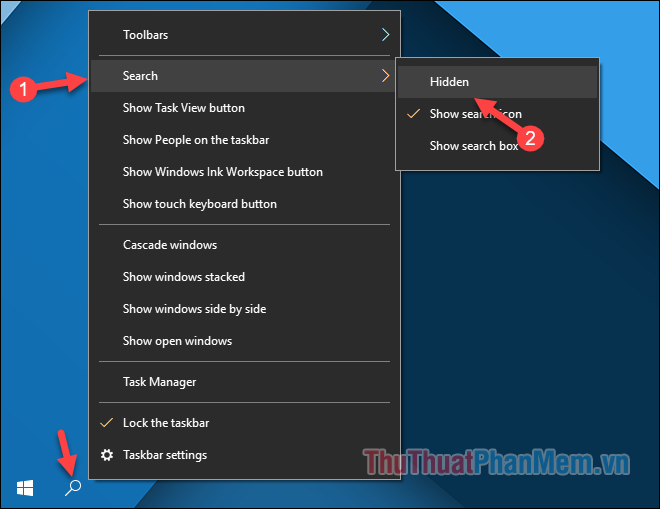Choose Cascade windows
Screen dimensions: 660x509
[245, 245]
